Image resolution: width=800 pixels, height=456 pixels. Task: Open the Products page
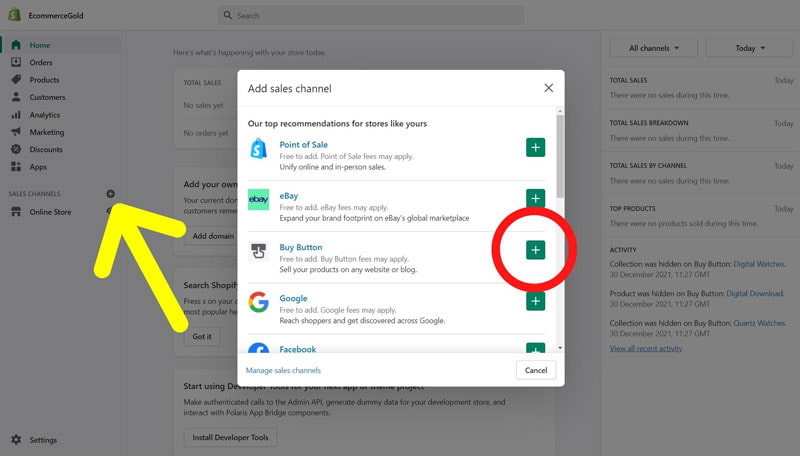[x=44, y=80]
